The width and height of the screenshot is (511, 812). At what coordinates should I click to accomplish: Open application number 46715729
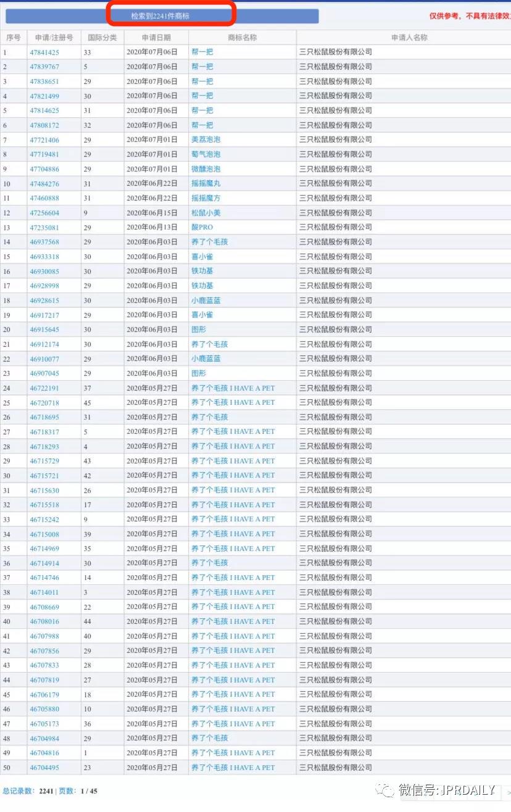[x=44, y=461]
